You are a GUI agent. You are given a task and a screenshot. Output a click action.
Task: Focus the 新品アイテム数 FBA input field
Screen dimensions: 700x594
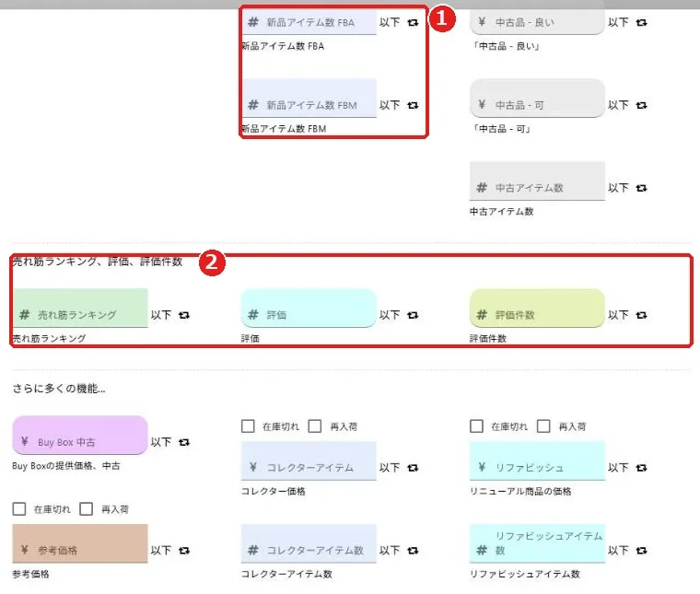pyautogui.click(x=309, y=21)
